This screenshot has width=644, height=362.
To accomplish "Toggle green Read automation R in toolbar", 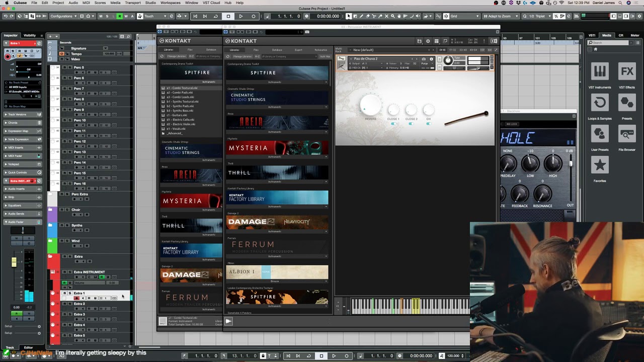I will click(x=120, y=16).
